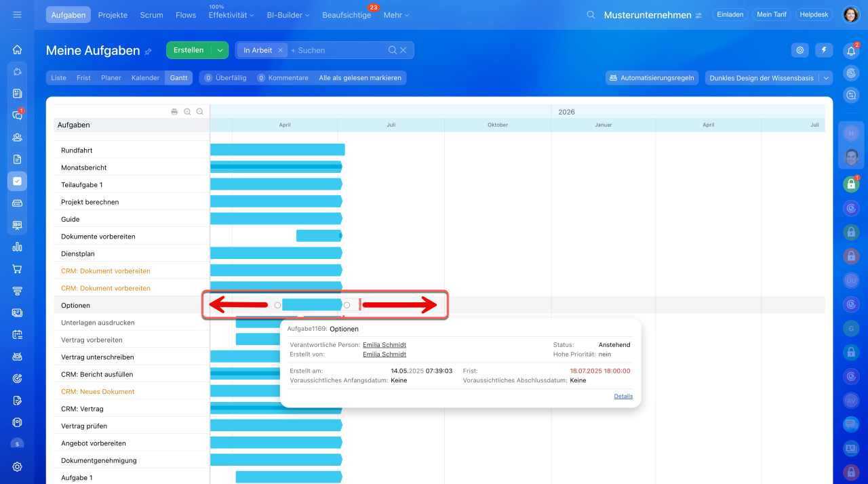Viewport: 868px width, 484px height.
Task: Print the Gantt chart
Action: coord(174,111)
